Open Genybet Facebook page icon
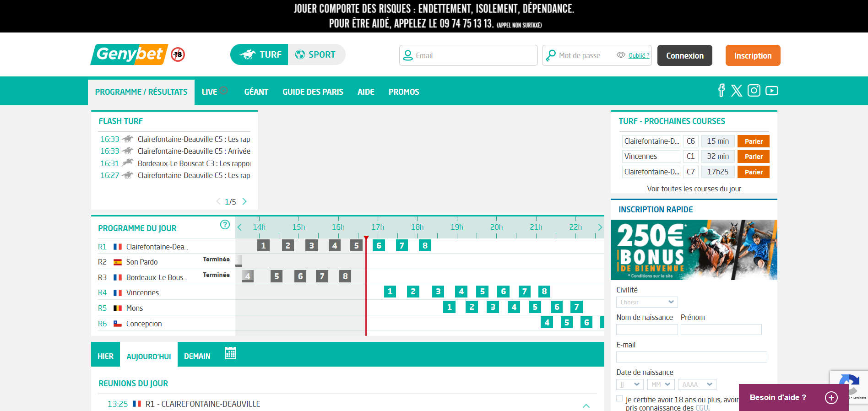Screen dimensions: 868x411 [x=722, y=91]
